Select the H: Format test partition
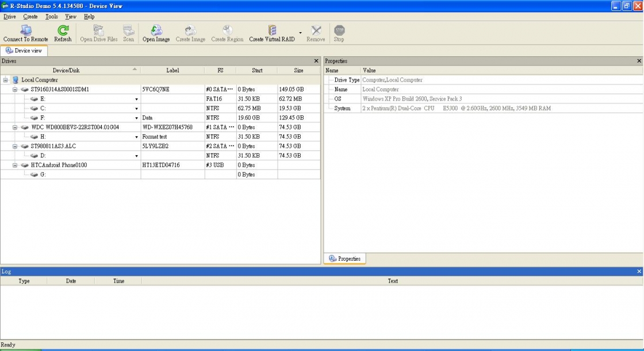The height and width of the screenshot is (351, 644). (160, 137)
